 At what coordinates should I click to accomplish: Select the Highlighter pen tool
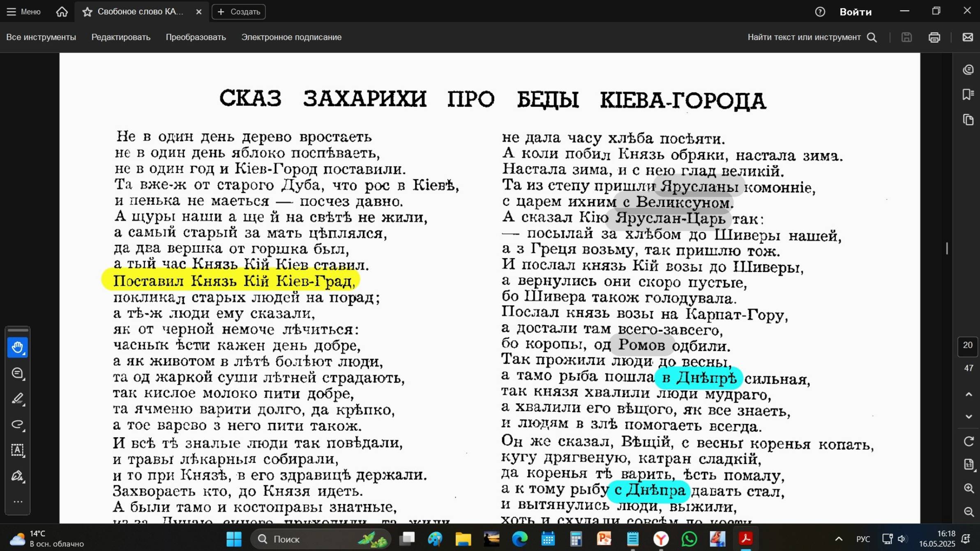(17, 399)
